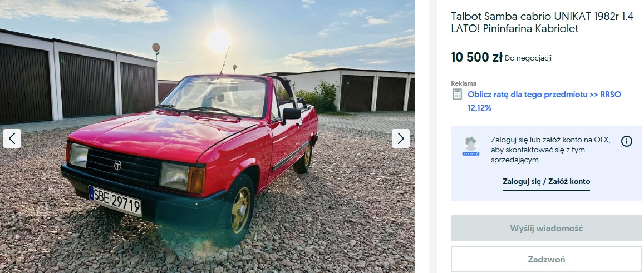Open info icon in the login notice

626,141
